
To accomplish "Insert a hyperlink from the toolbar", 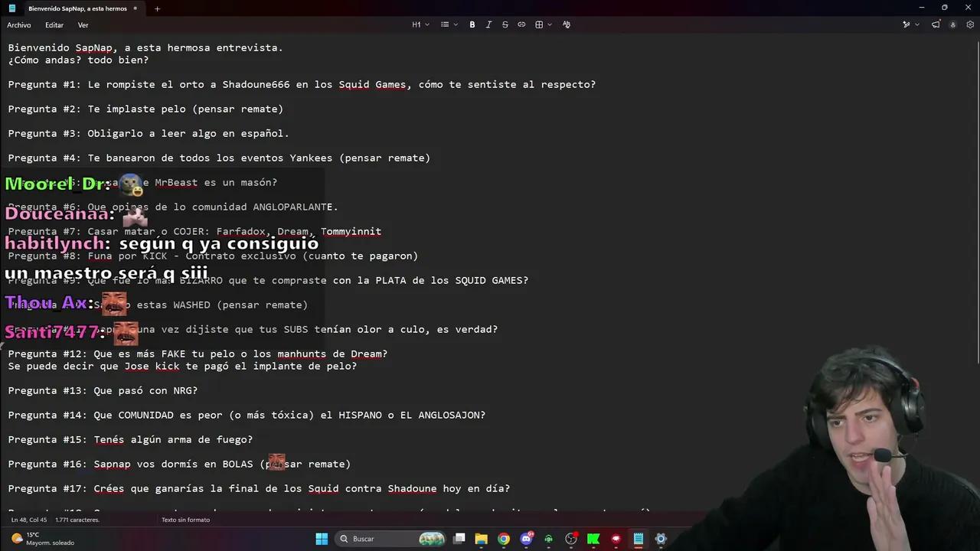I will 521,24.
